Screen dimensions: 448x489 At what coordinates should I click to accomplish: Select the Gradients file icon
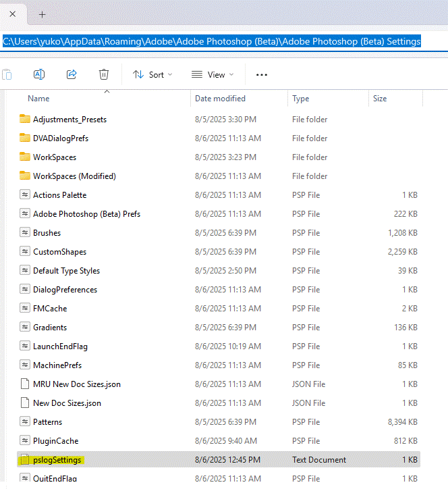tap(25, 327)
